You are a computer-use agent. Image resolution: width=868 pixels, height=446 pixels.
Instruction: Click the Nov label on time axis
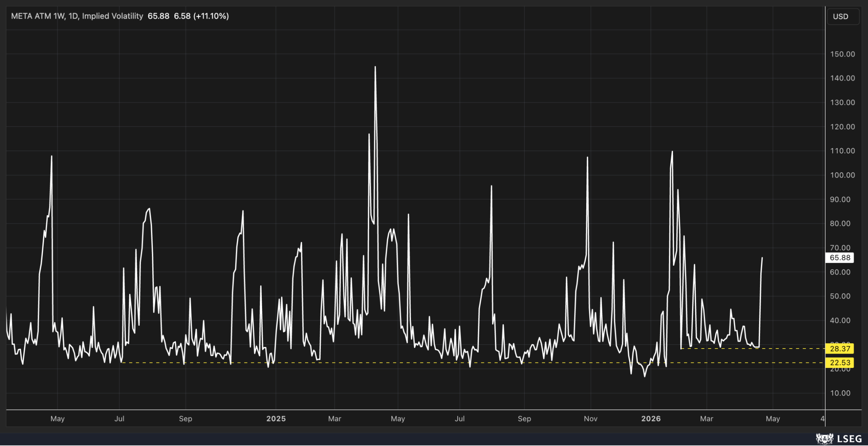tap(591, 419)
